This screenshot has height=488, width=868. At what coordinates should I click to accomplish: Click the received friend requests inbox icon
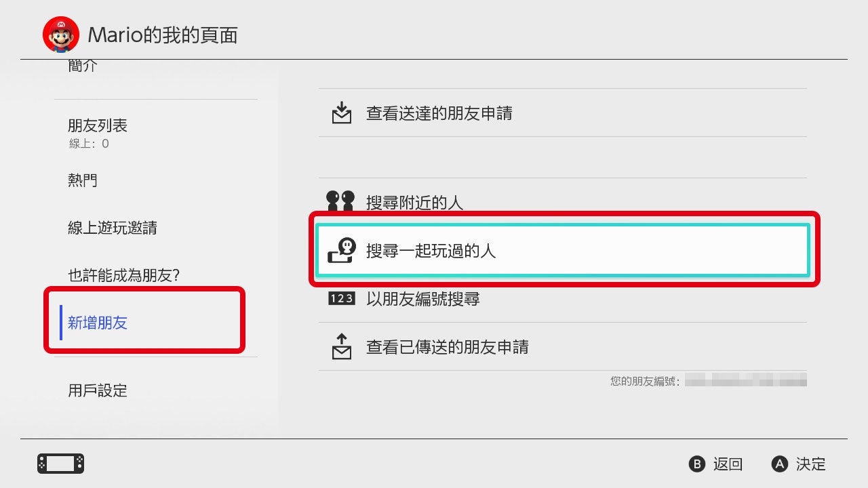click(x=342, y=113)
